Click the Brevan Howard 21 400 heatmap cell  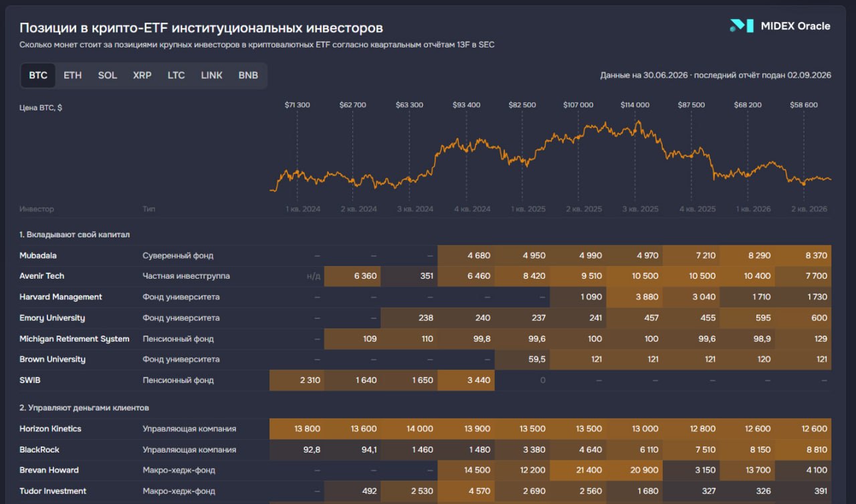[578, 470]
